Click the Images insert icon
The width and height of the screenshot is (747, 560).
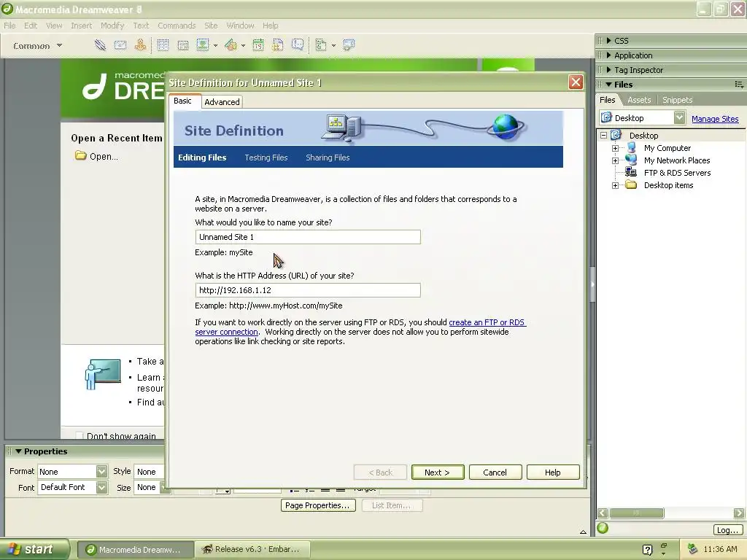(x=203, y=45)
